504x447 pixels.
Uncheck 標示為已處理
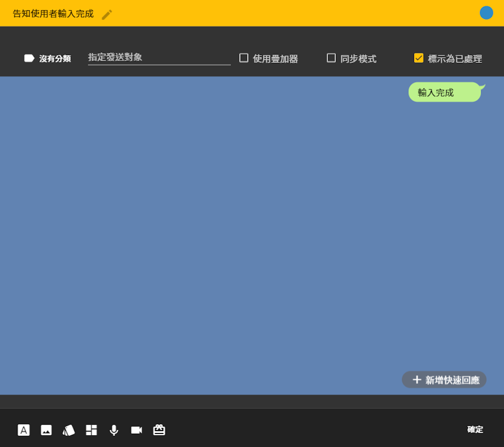419,58
